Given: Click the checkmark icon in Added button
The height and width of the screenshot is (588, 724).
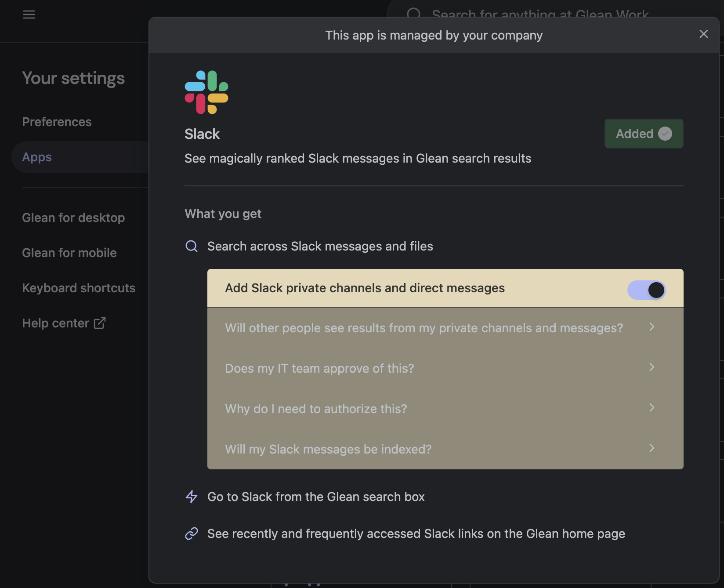Looking at the screenshot, I should tap(665, 134).
